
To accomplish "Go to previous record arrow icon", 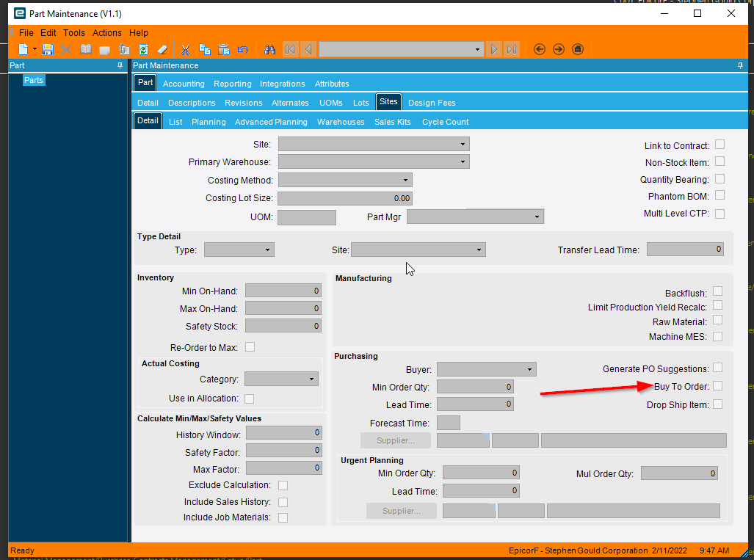I will point(308,49).
